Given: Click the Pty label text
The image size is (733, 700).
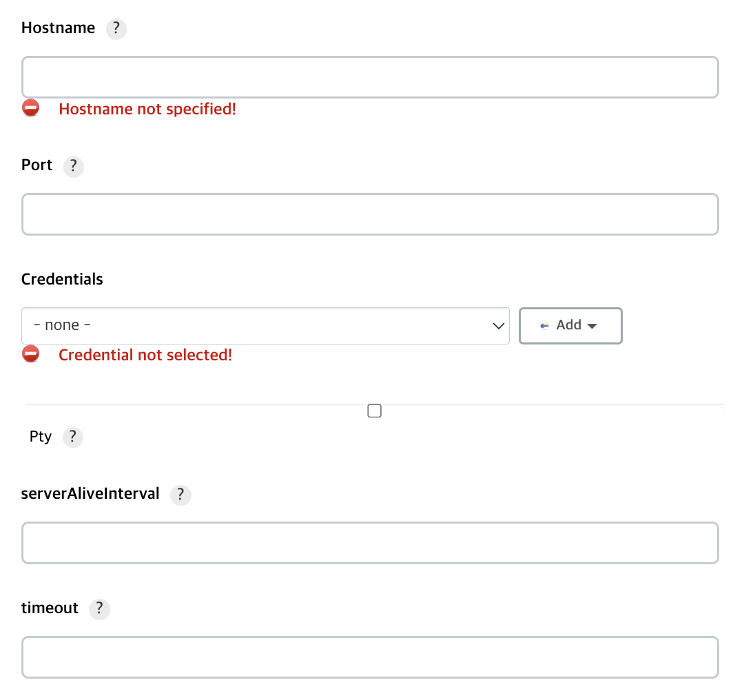Looking at the screenshot, I should pos(41,437).
